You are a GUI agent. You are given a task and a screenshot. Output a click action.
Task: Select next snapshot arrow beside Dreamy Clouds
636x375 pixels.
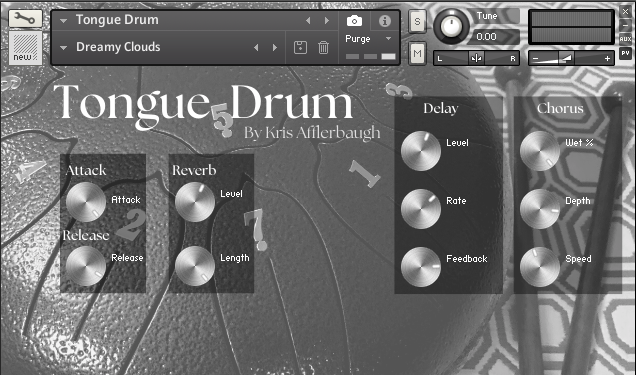[x=275, y=47]
